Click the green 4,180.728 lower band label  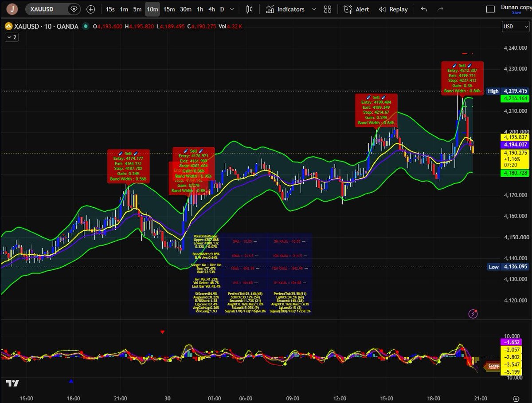(515, 173)
